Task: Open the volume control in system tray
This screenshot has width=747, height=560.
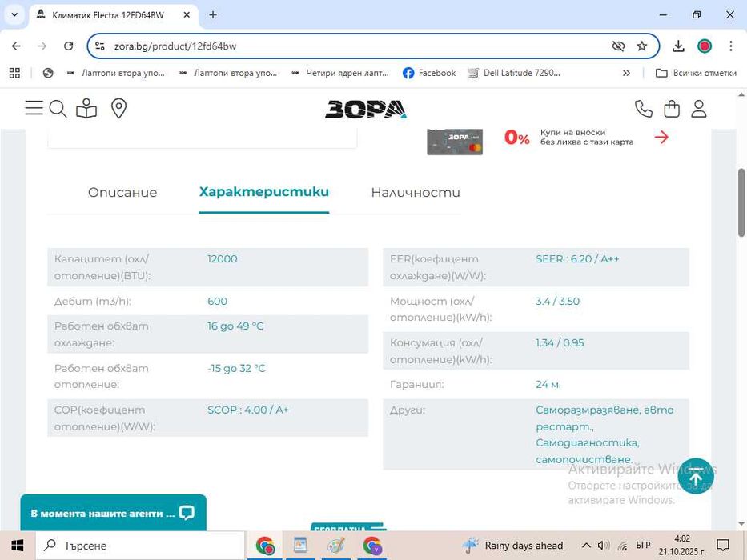Action: [x=603, y=546]
